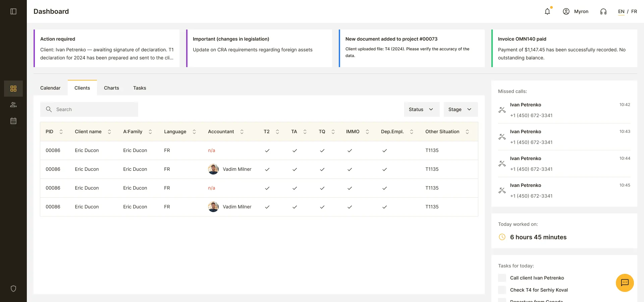This screenshot has height=302, width=644.
Task: Switch language to EN
Action: tap(621, 11)
